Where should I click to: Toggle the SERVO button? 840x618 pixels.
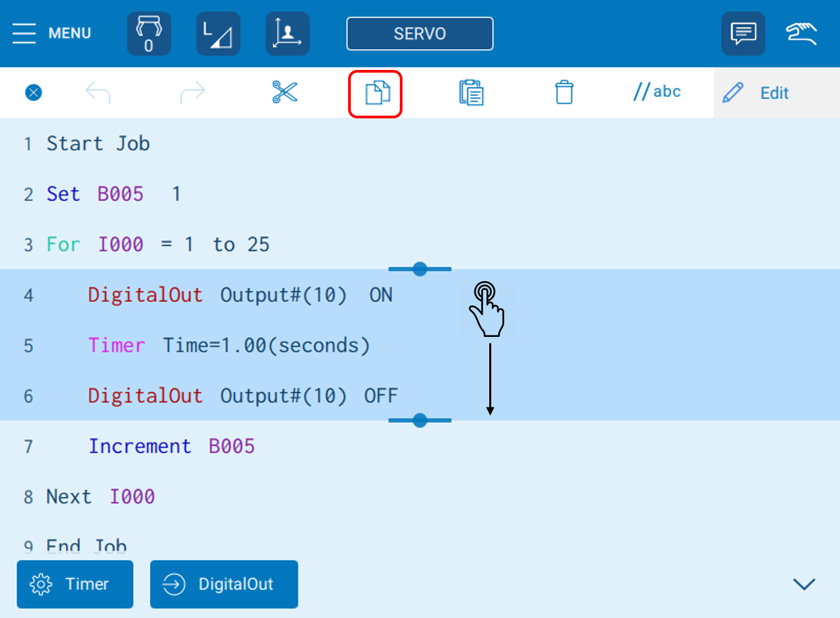coord(420,34)
